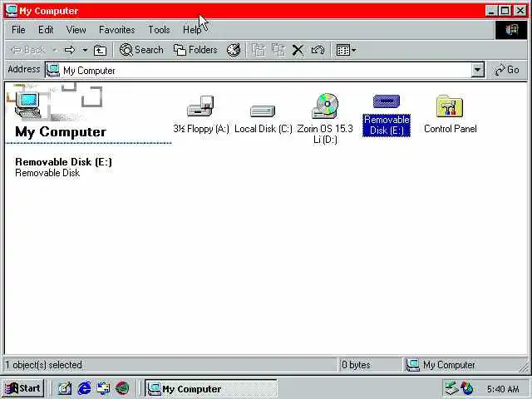532x399 pixels.
Task: Click the Removable Disk (E:) drive icon
Action: (387, 101)
